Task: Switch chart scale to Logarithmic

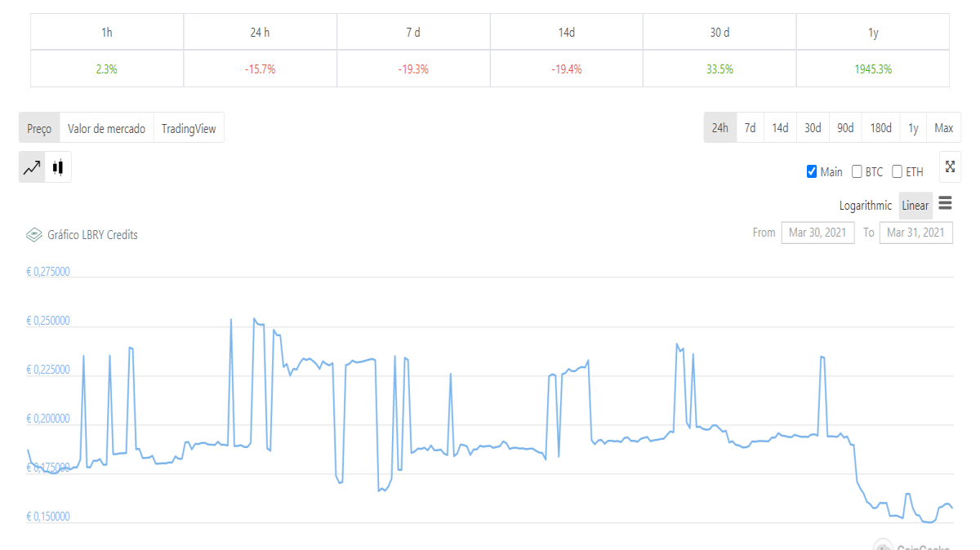Action: (866, 206)
